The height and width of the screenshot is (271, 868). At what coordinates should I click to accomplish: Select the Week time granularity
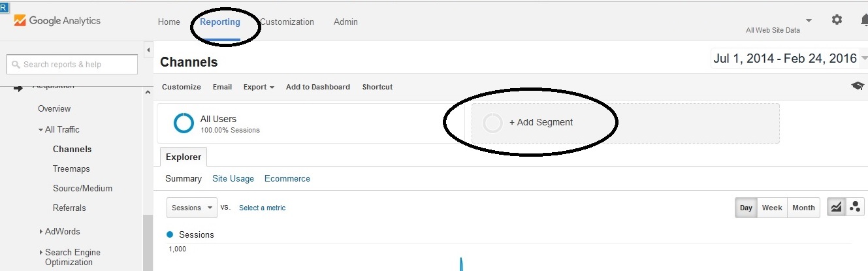772,208
